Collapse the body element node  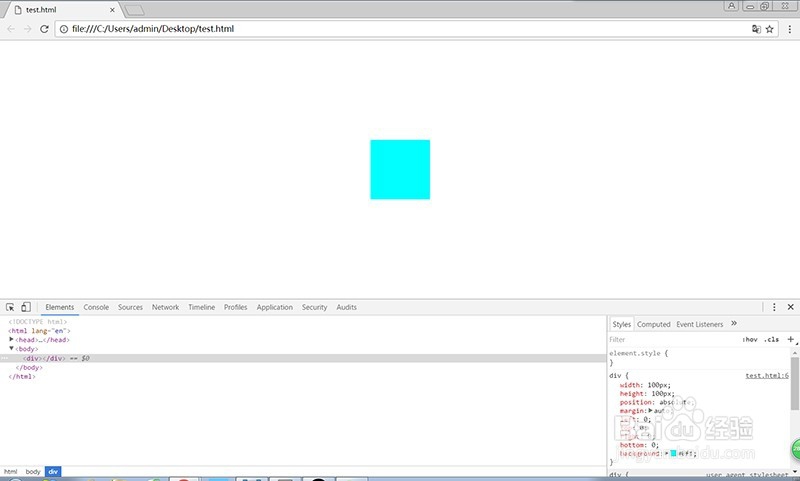[11, 348]
